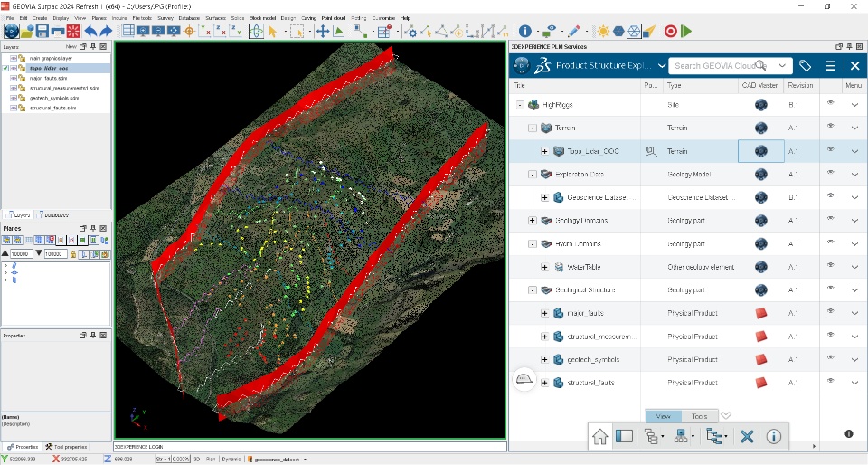Toggle visibility eye for geotech_symbols row
The height and width of the screenshot is (465, 868).
pos(830,358)
